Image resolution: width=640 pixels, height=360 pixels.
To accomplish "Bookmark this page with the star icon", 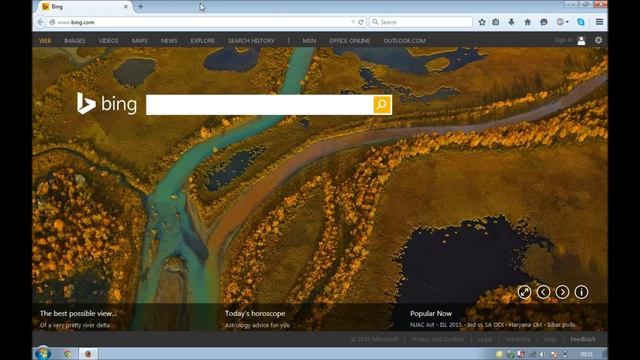I will [482, 22].
